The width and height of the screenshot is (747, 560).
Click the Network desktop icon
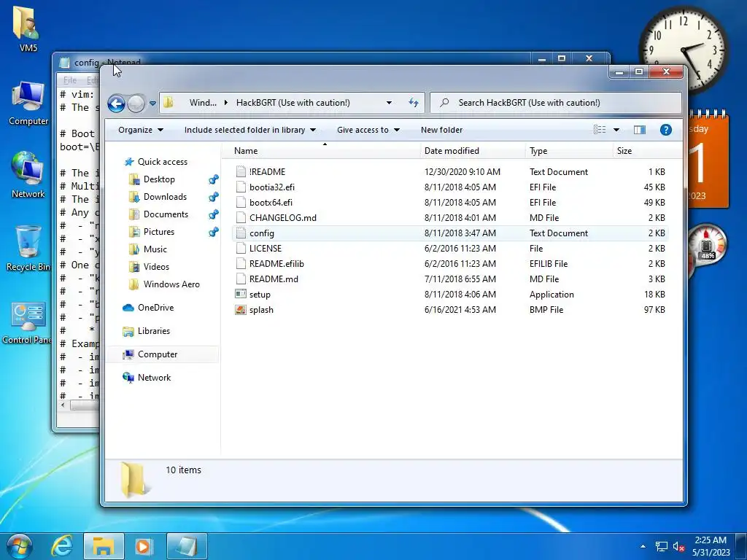coord(28,175)
